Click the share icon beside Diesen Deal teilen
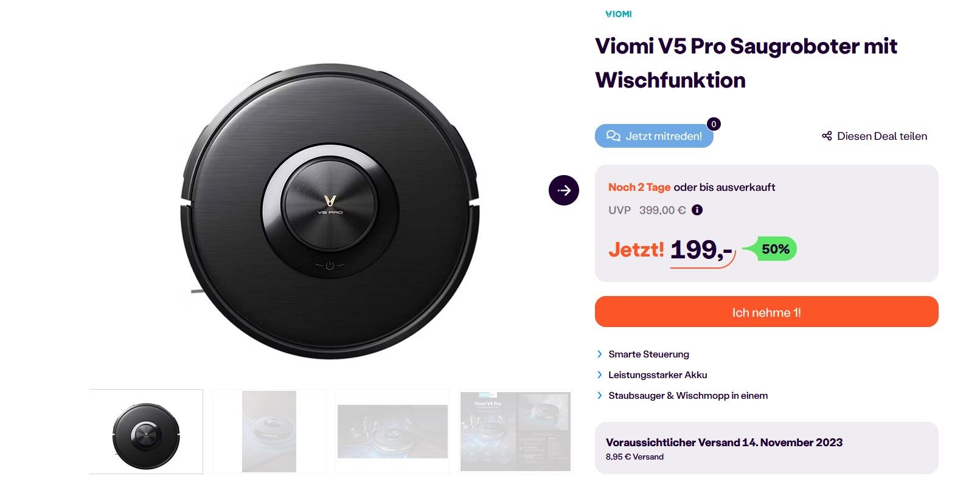Viewport: 980px width, 493px height. (x=827, y=136)
